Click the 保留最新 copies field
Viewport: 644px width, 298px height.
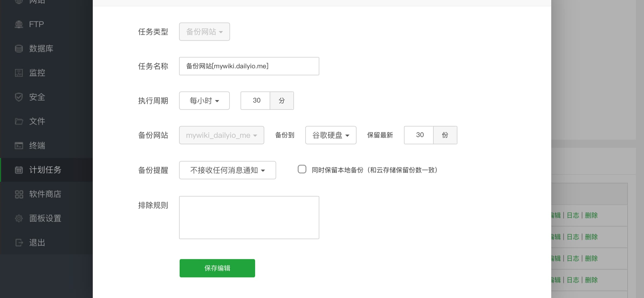coord(419,135)
